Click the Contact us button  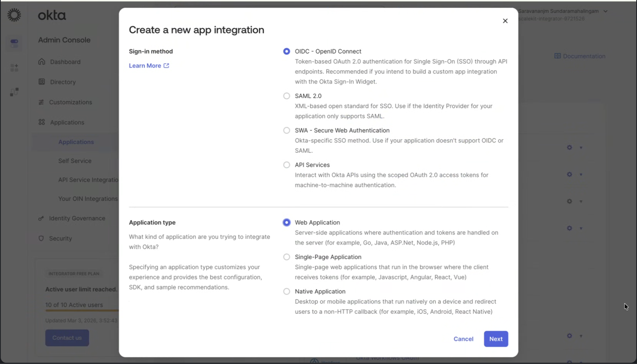tap(67, 338)
